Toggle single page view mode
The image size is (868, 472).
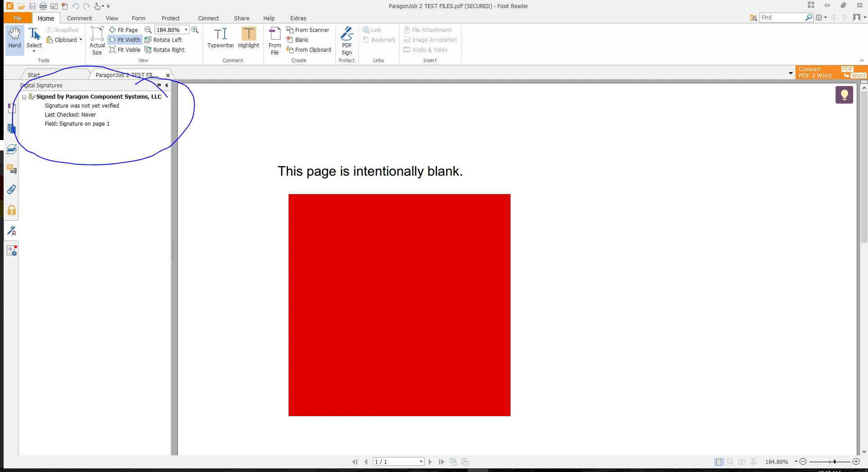click(719, 462)
